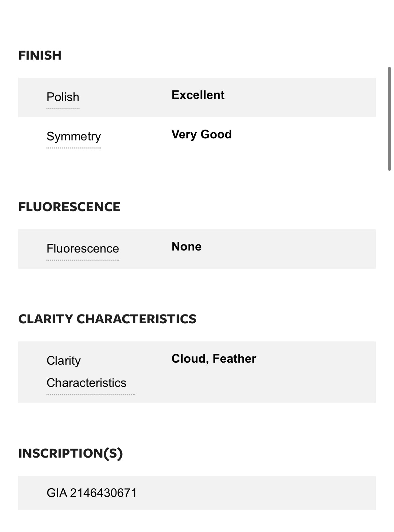394x532 pixels.
Task: Click the FLUORESCENCE section heading
Action: 69,207
